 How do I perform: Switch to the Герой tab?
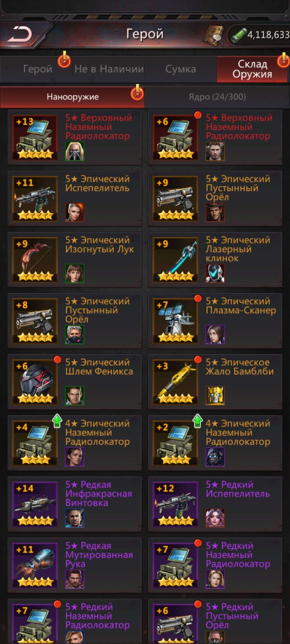(x=38, y=69)
